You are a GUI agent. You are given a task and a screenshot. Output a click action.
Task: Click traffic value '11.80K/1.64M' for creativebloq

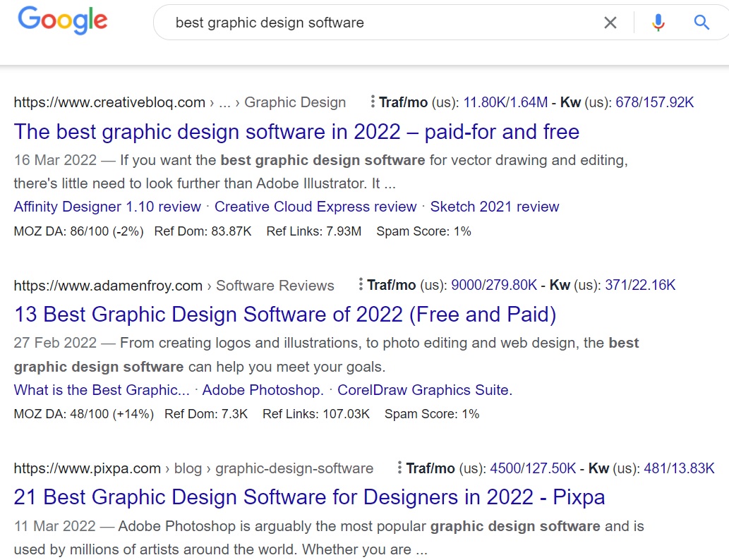pyautogui.click(x=505, y=102)
